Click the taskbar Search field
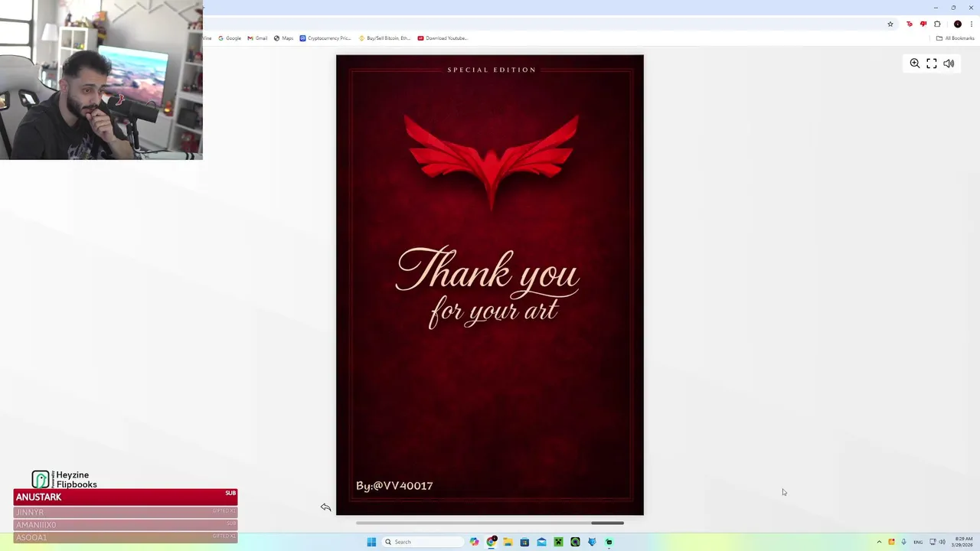980x551 pixels. coord(423,542)
